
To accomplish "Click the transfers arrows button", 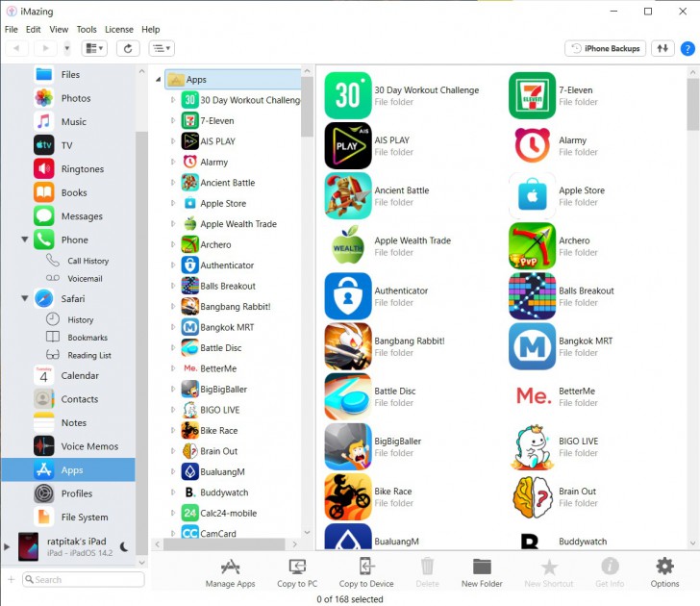I will point(662,48).
